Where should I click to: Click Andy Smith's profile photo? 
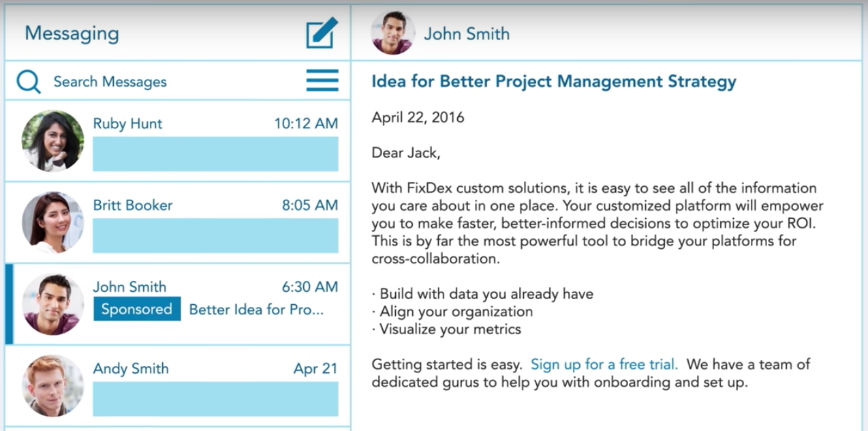tap(53, 385)
